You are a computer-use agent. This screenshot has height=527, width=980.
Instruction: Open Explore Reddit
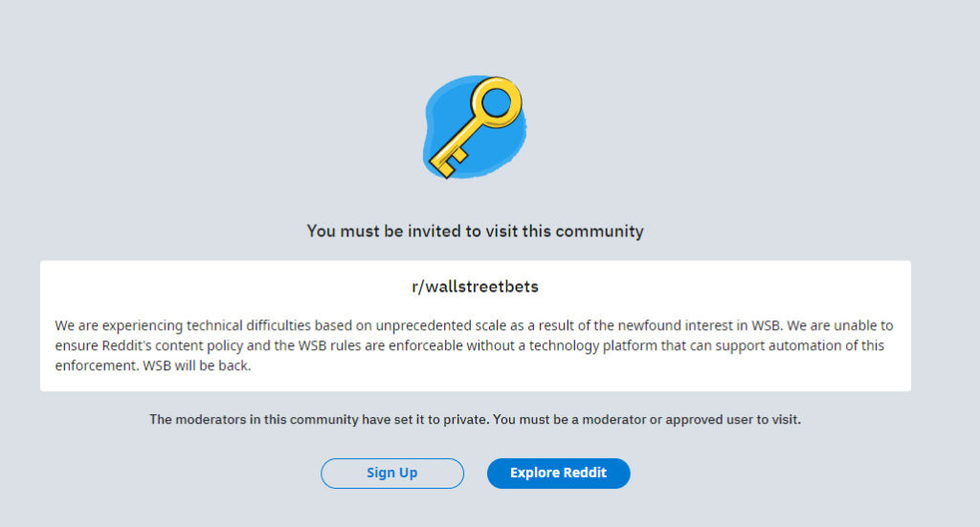point(559,473)
